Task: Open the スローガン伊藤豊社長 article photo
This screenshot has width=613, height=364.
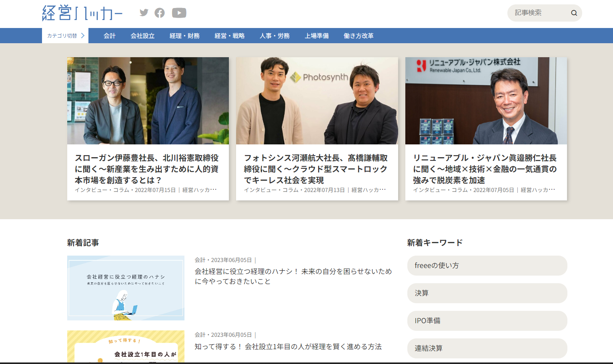Action: point(148,101)
